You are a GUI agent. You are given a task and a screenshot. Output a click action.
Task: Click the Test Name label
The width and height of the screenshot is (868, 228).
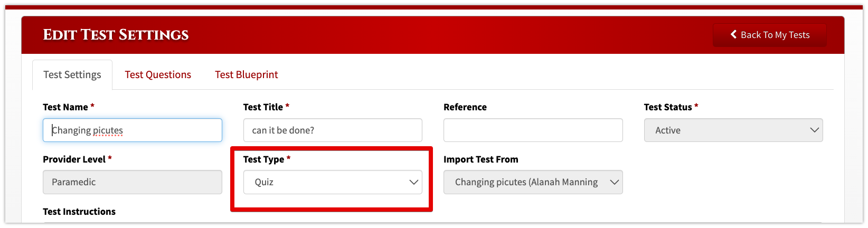coord(65,107)
